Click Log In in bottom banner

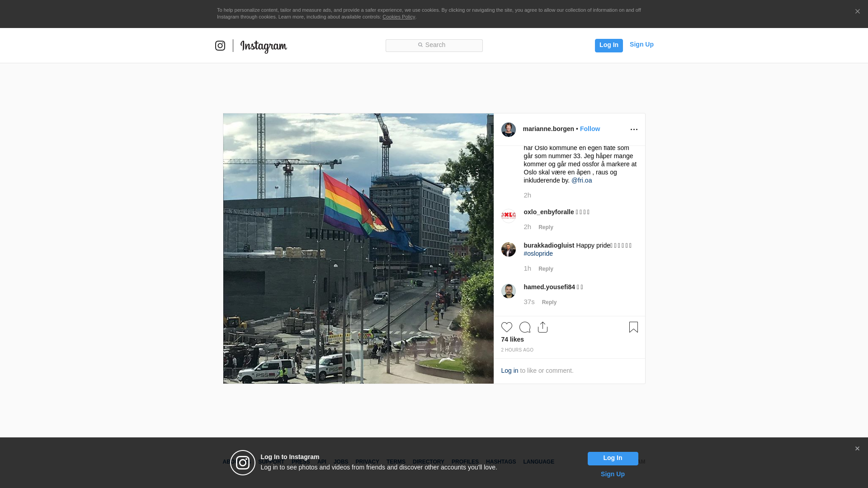point(613,459)
